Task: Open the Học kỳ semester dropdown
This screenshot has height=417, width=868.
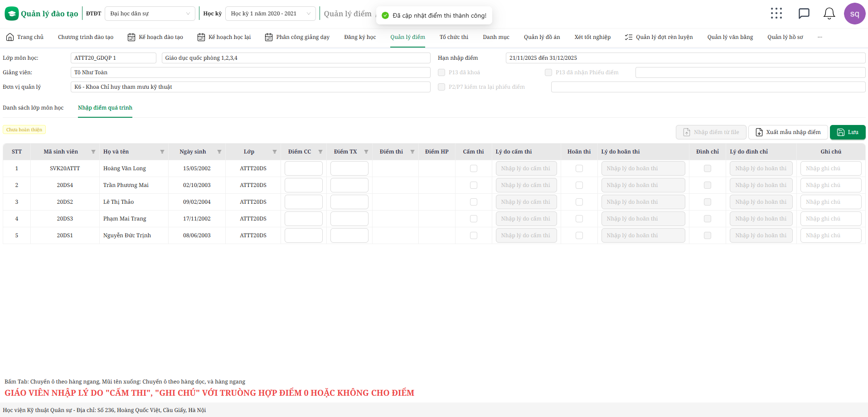Action: click(271, 14)
